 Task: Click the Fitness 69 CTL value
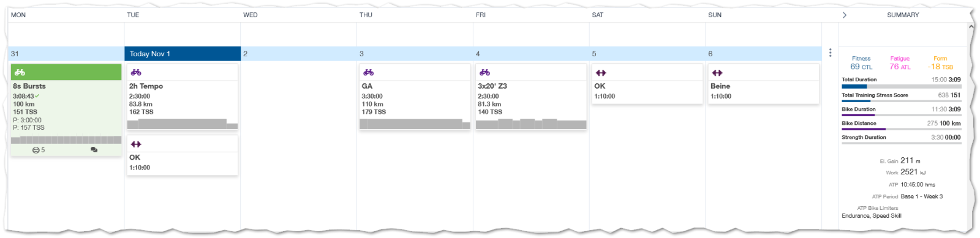pyautogui.click(x=861, y=67)
